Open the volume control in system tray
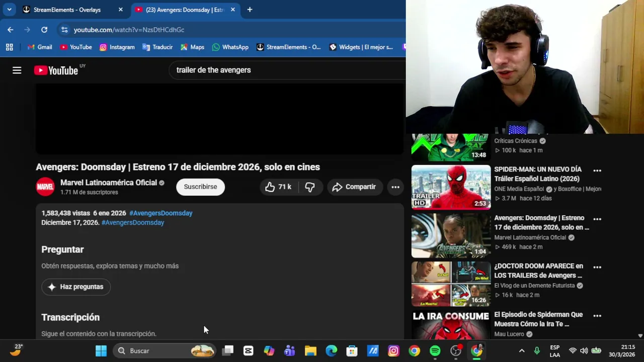644x362 pixels. 584,350
